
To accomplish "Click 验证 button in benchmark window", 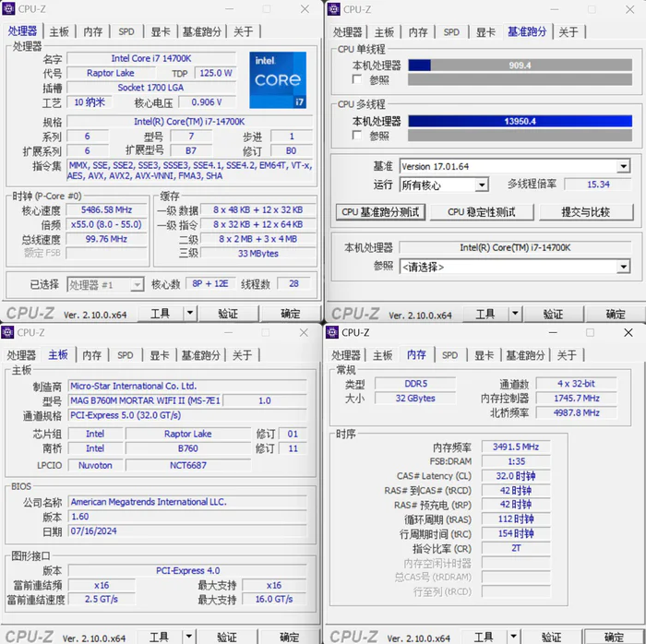I will click(x=553, y=315).
